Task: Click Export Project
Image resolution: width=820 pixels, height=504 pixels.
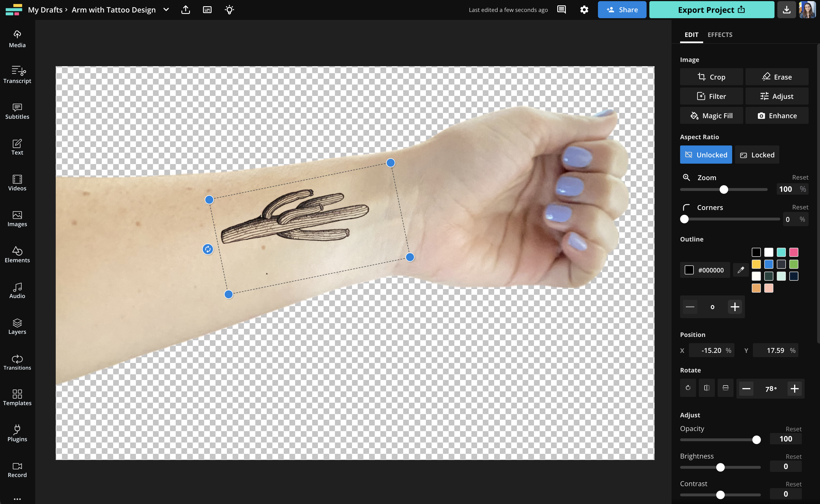Action: 711,10
